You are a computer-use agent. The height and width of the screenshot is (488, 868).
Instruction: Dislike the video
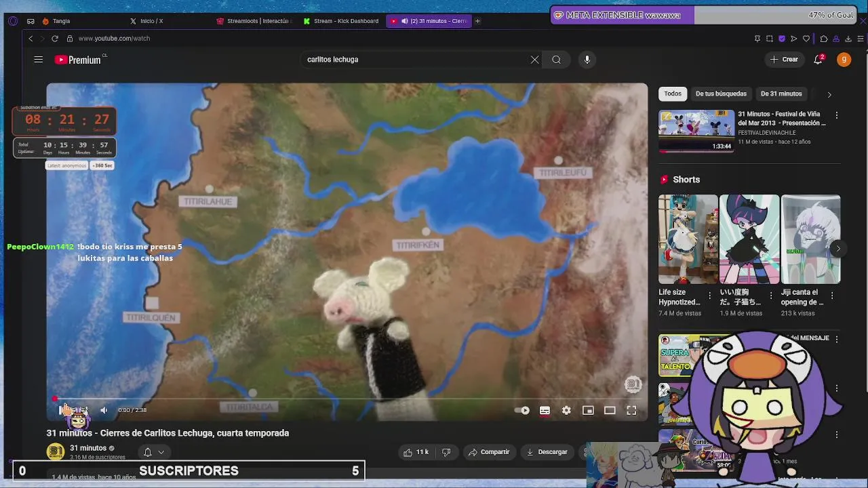point(446,452)
